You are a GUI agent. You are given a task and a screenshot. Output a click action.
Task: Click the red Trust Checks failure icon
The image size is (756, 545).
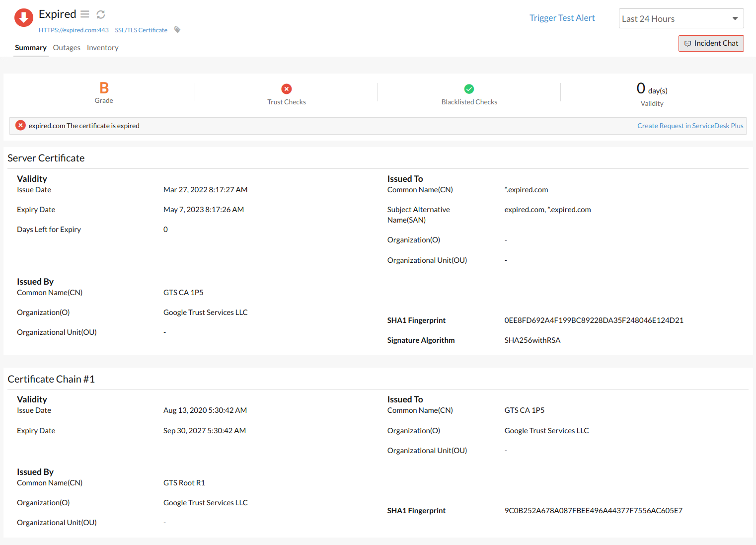(287, 89)
